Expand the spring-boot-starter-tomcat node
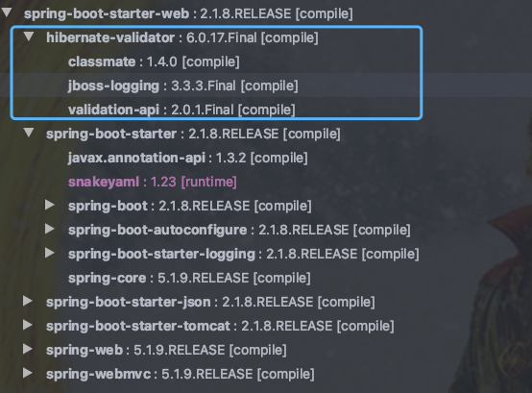This screenshot has width=532, height=393. 28,325
